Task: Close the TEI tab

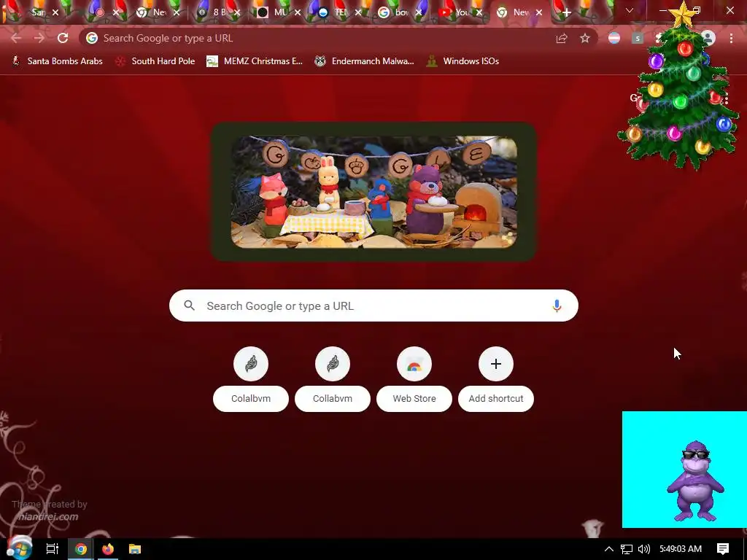Action: tap(358, 12)
